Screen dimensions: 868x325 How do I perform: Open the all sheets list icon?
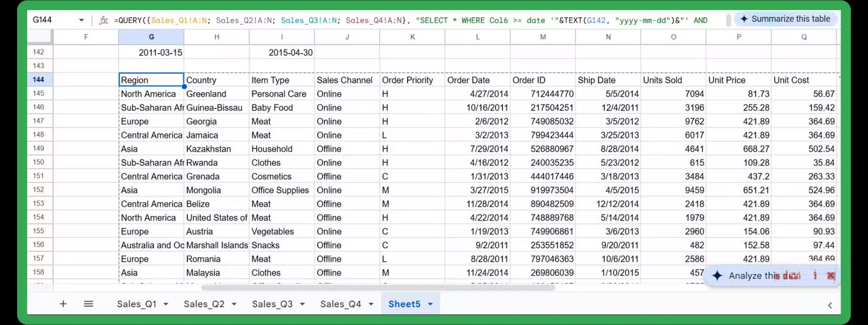click(88, 304)
